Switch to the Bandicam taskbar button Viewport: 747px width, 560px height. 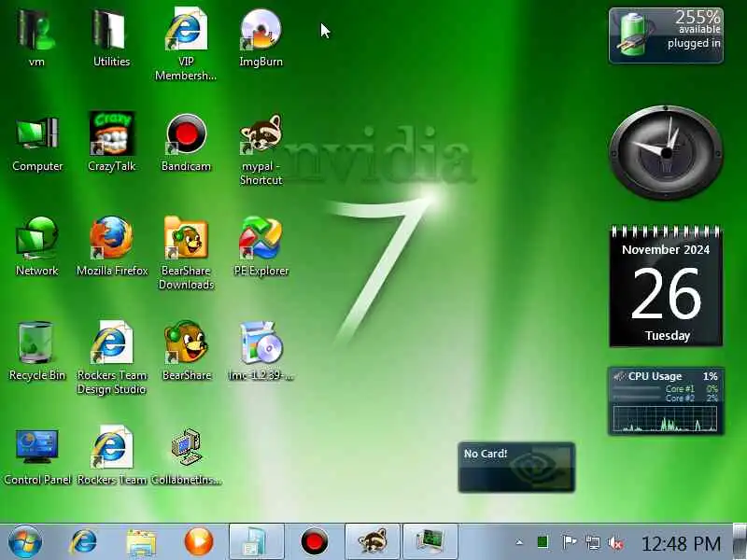[315, 542]
